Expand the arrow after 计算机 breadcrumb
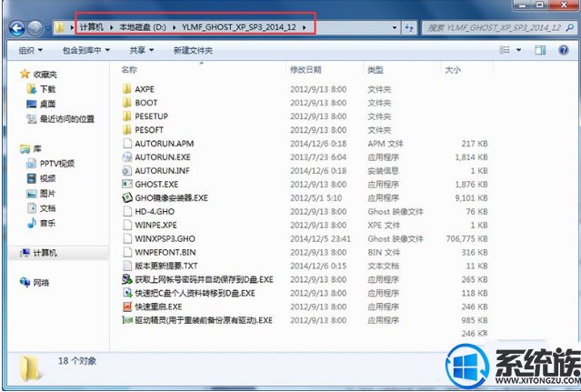The height and width of the screenshot is (392, 581). pyautogui.click(x=112, y=27)
